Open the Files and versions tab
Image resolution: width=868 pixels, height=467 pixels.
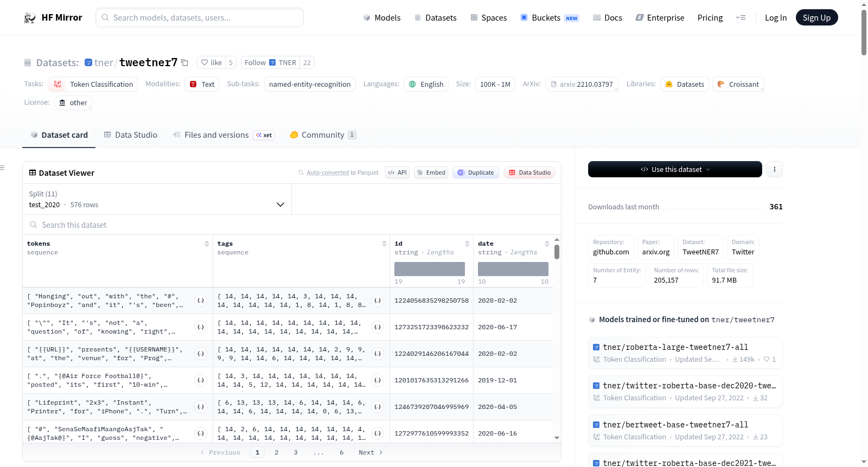click(x=224, y=135)
